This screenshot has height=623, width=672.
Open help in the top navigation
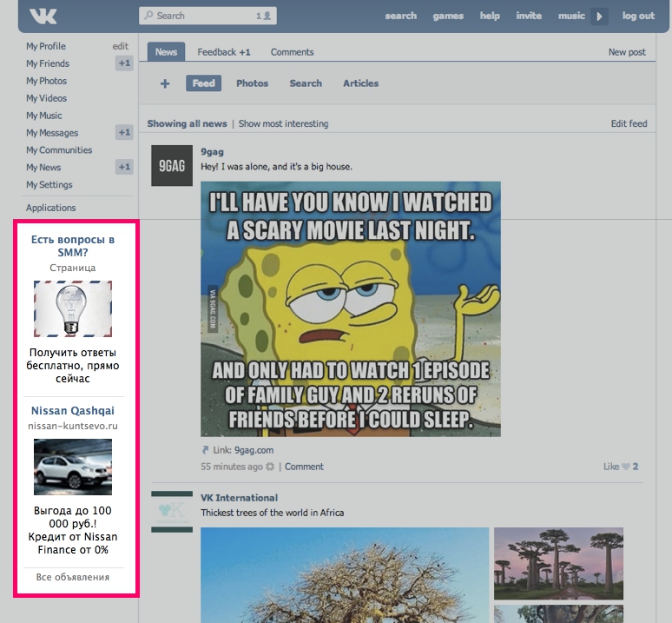coord(490,16)
